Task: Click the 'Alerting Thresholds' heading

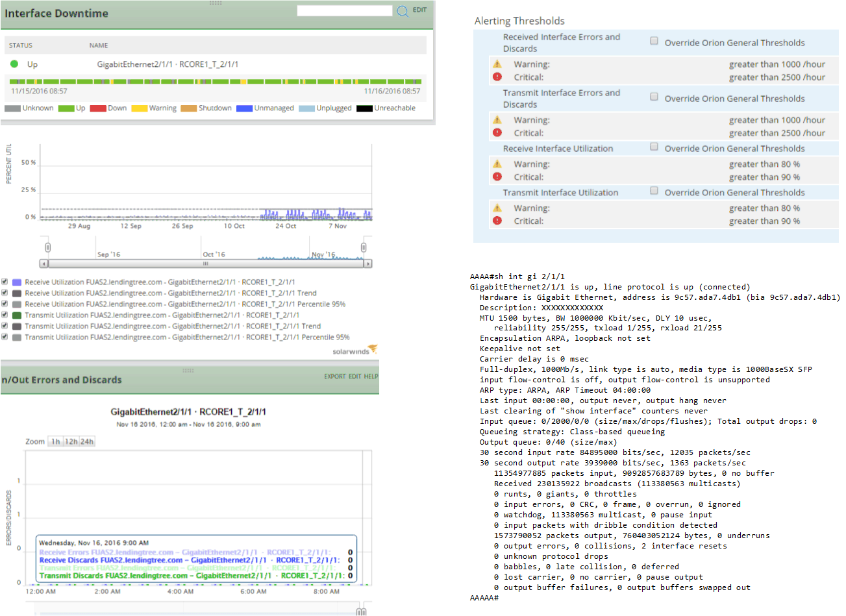Action: (x=519, y=21)
